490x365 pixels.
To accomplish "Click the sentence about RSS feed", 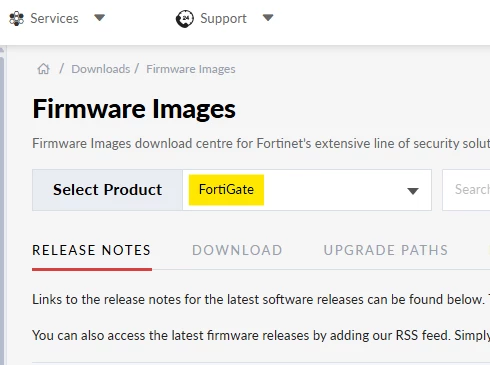I will (x=261, y=335).
